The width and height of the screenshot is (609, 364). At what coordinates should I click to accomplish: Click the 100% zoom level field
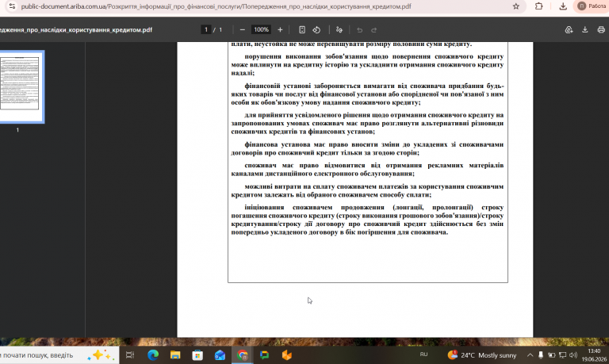[261, 29]
